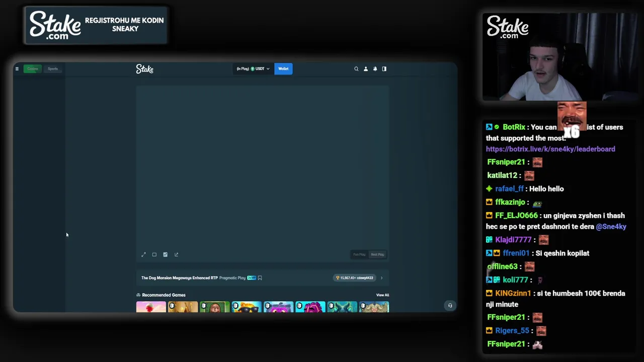Screen dimensions: 644x362
Task: Click koli777 username in chat
Action: point(515,280)
